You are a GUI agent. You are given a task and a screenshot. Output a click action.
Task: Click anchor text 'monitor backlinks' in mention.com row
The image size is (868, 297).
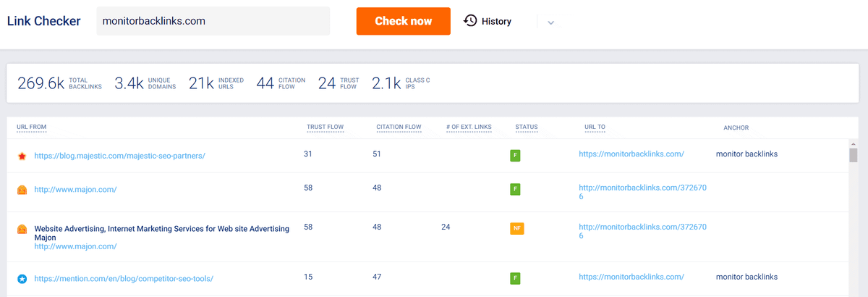point(747,277)
